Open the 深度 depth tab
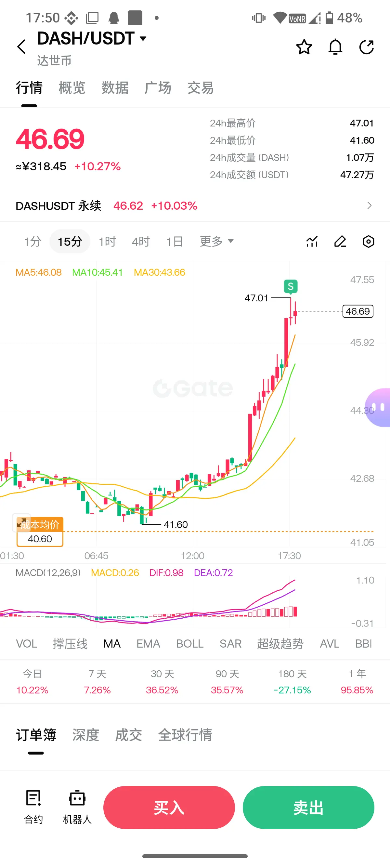Viewport: 390px width, 868px height. 85,735
